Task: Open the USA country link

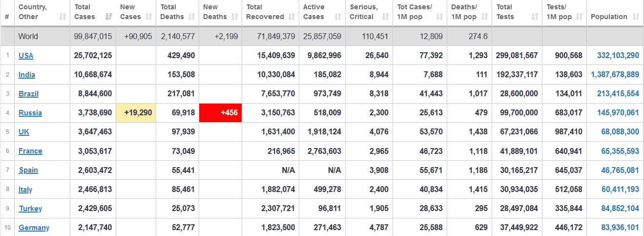Action: pos(26,56)
